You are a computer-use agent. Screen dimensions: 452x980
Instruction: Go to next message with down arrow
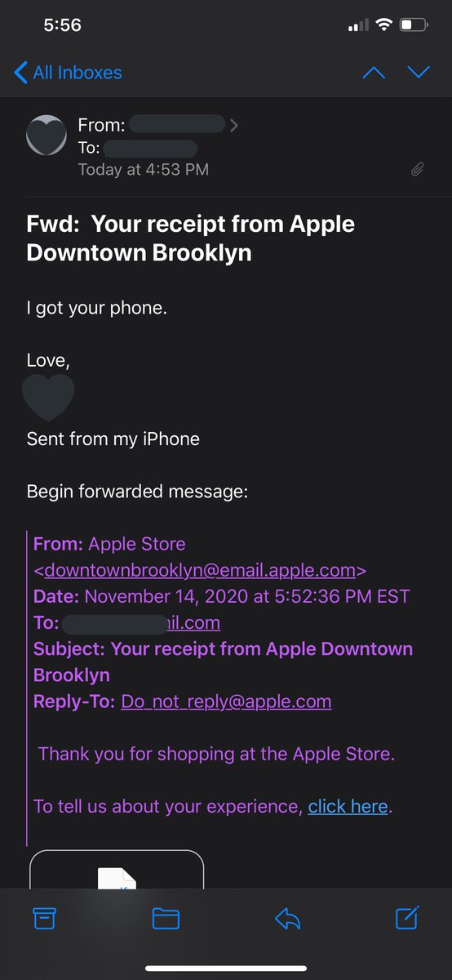click(419, 73)
